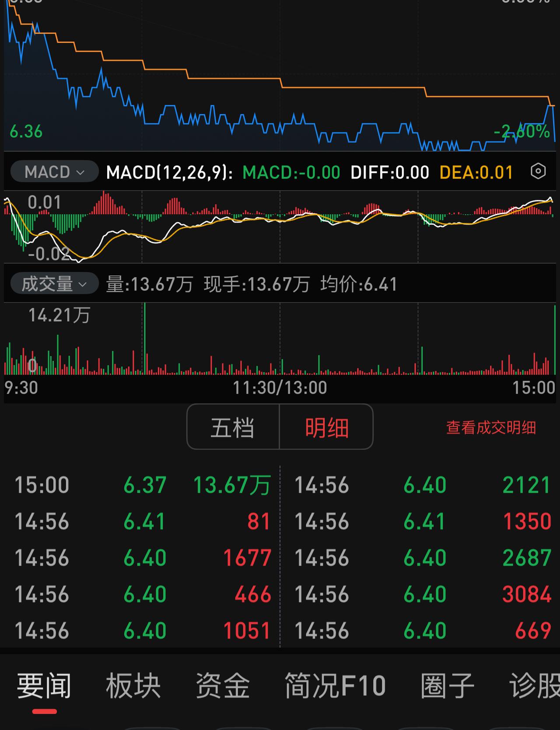Expand the 成交量 indicator dropdown

click(x=54, y=284)
